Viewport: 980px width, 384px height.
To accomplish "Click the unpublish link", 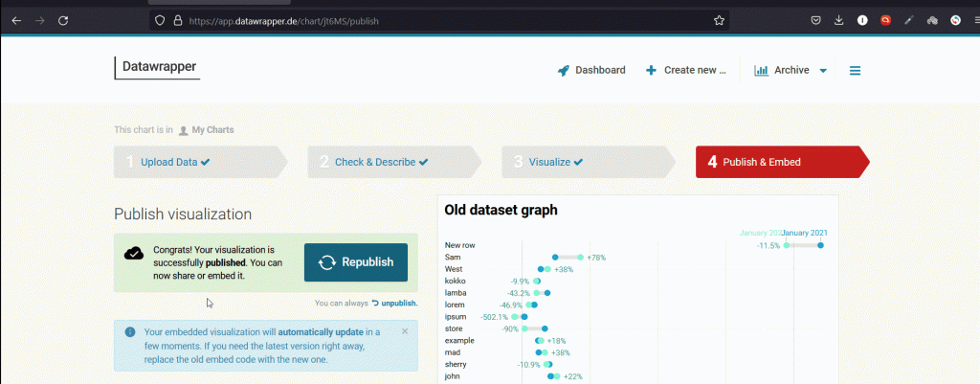I will point(399,303).
